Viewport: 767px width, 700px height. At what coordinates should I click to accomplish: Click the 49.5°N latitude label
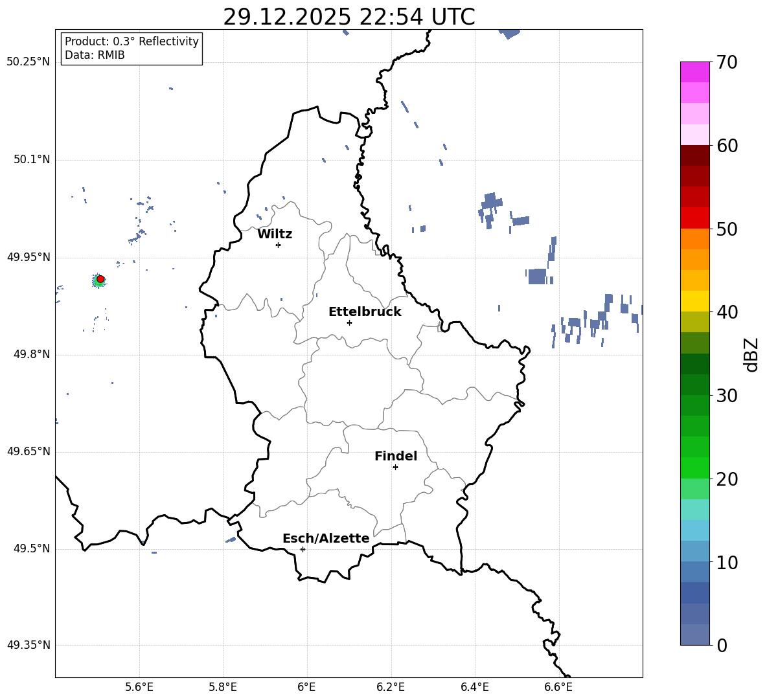pos(32,548)
